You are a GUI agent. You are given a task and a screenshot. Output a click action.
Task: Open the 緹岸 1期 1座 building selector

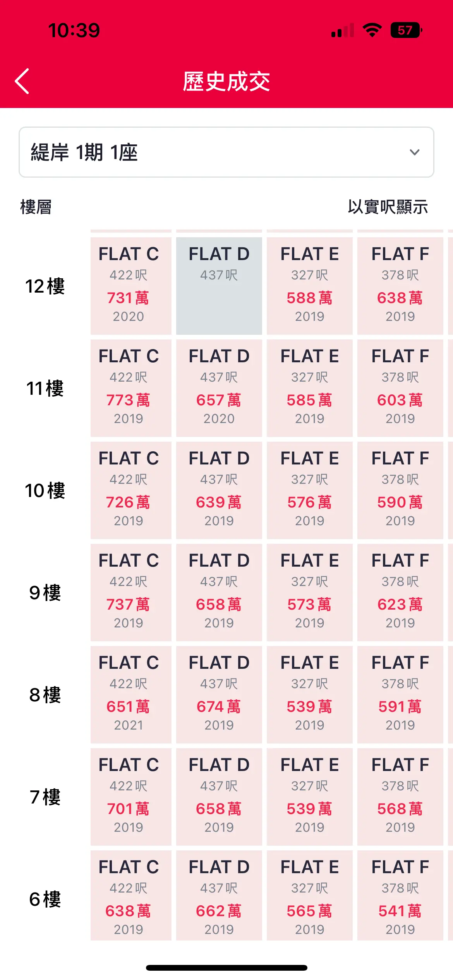click(x=226, y=152)
